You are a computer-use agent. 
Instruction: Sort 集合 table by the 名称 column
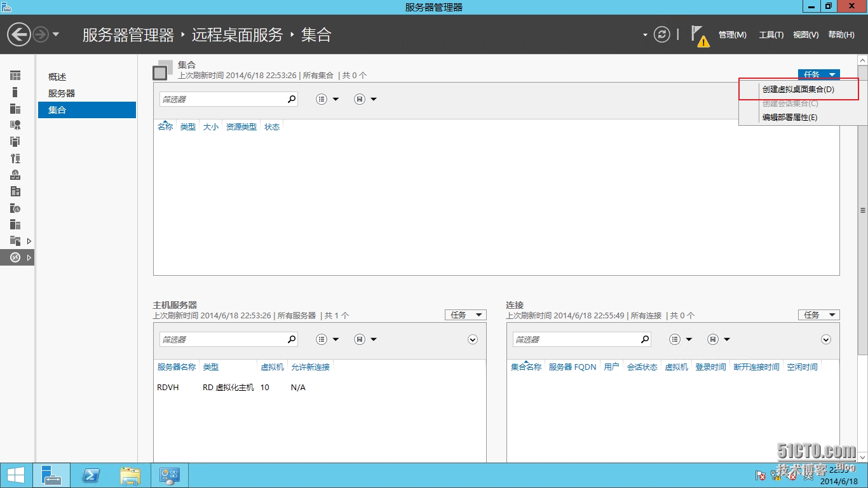[x=165, y=126]
